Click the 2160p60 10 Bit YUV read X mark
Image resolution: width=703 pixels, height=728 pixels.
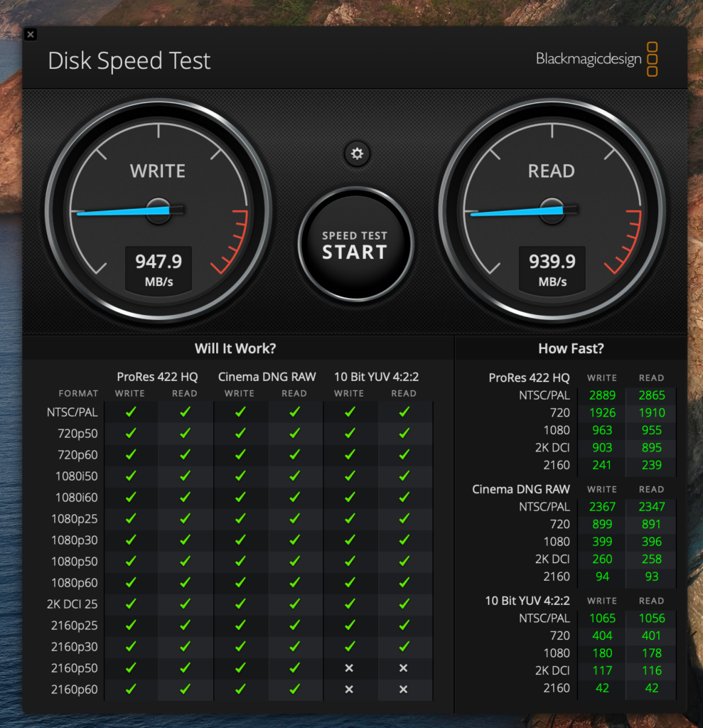(x=404, y=689)
